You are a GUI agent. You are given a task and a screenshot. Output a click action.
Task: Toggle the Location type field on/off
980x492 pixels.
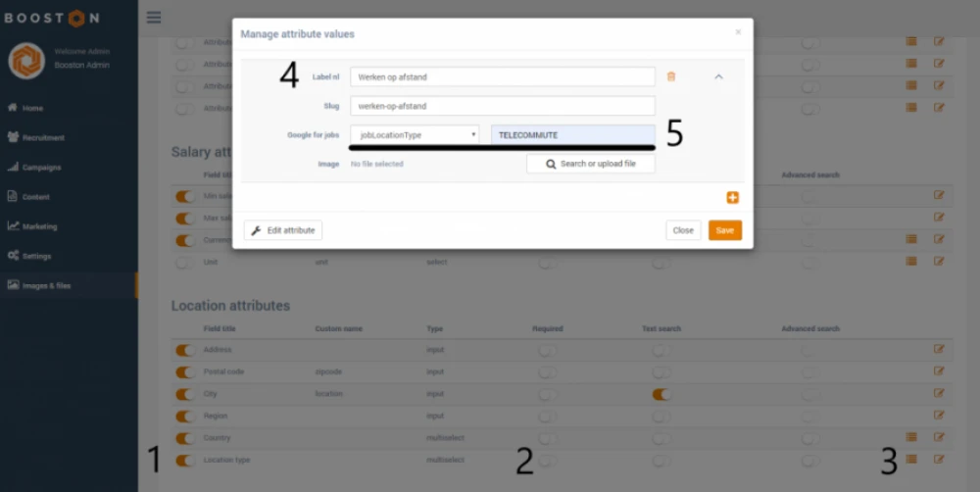(x=184, y=461)
